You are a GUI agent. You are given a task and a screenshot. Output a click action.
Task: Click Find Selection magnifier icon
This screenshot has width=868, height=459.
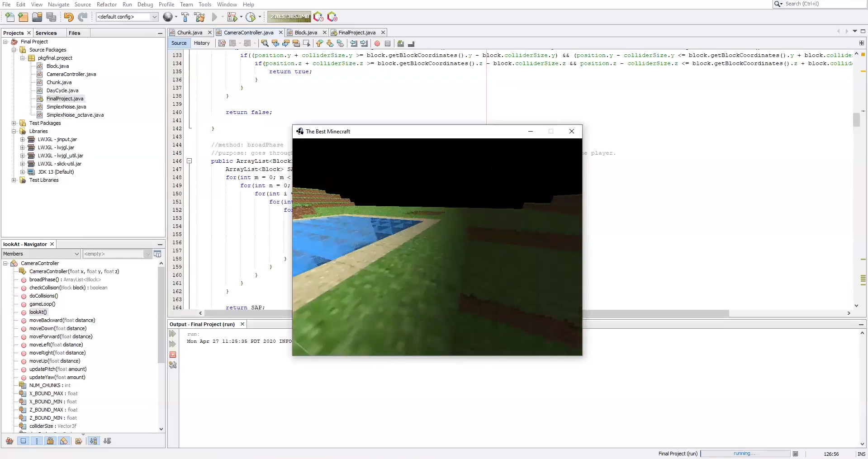pos(265,43)
